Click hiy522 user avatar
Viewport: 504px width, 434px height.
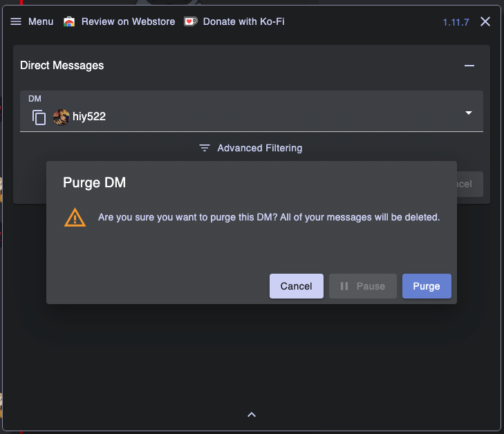(61, 117)
